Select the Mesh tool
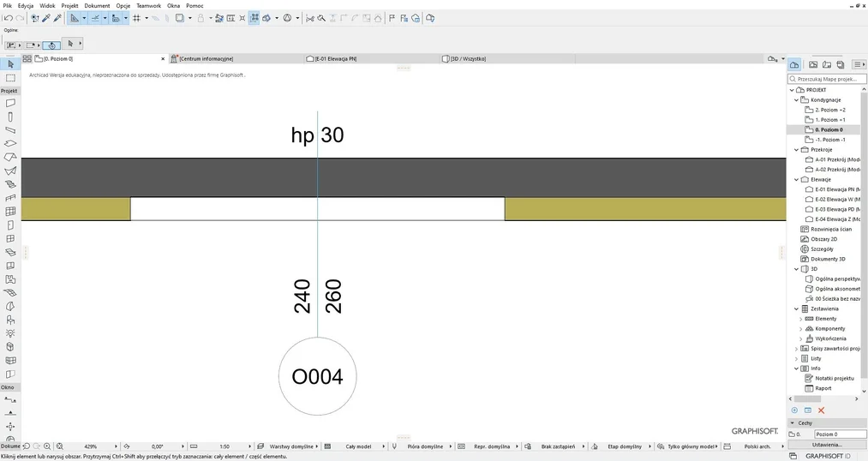868x461 pixels. click(10, 293)
